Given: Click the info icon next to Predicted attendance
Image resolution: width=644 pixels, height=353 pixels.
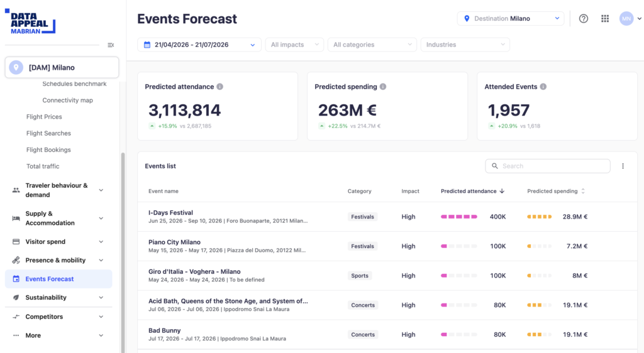Looking at the screenshot, I should (x=219, y=87).
